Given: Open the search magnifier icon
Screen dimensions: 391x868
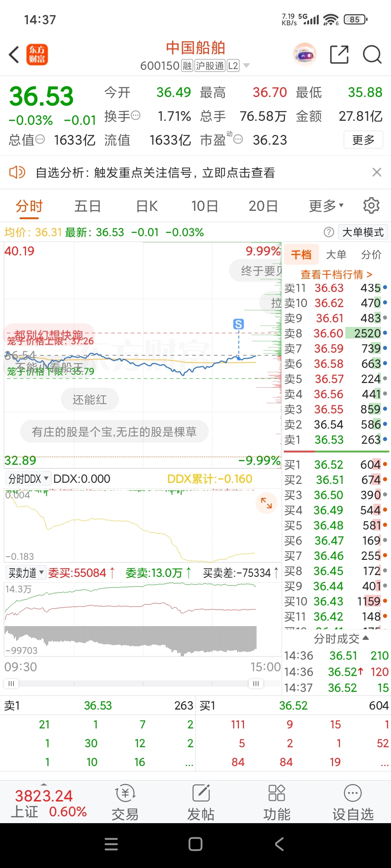Looking at the screenshot, I should click(x=372, y=55).
